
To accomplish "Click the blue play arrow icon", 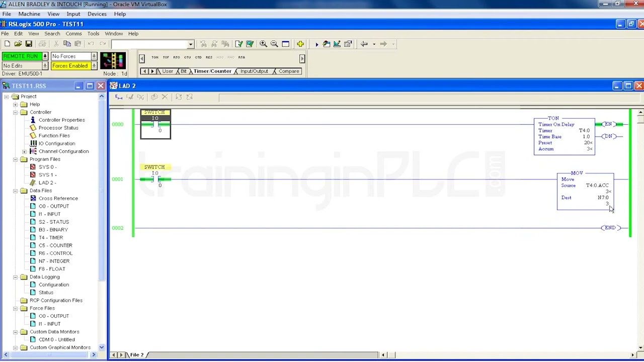I will coord(316,44).
